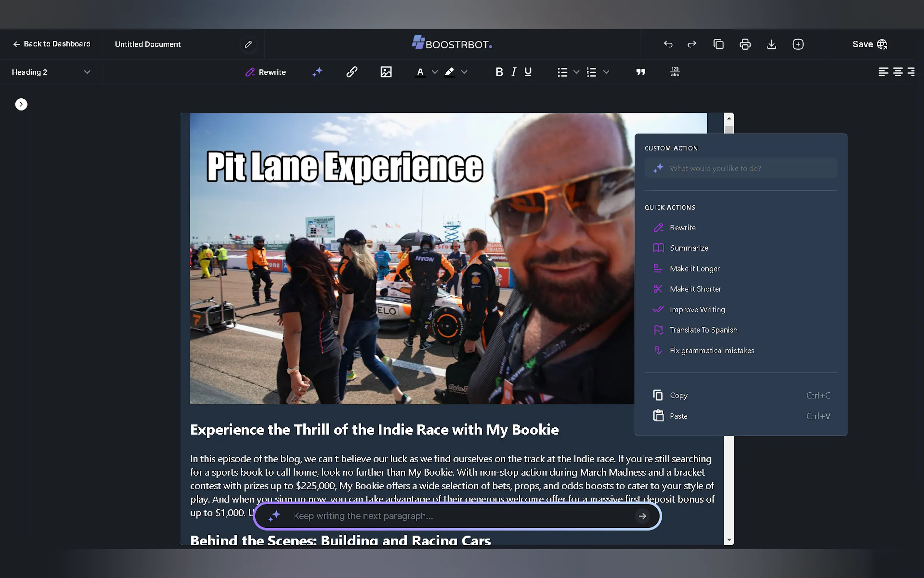Image resolution: width=924 pixels, height=578 pixels.
Task: Click the blockquote icon in toolbar
Action: [x=641, y=72]
